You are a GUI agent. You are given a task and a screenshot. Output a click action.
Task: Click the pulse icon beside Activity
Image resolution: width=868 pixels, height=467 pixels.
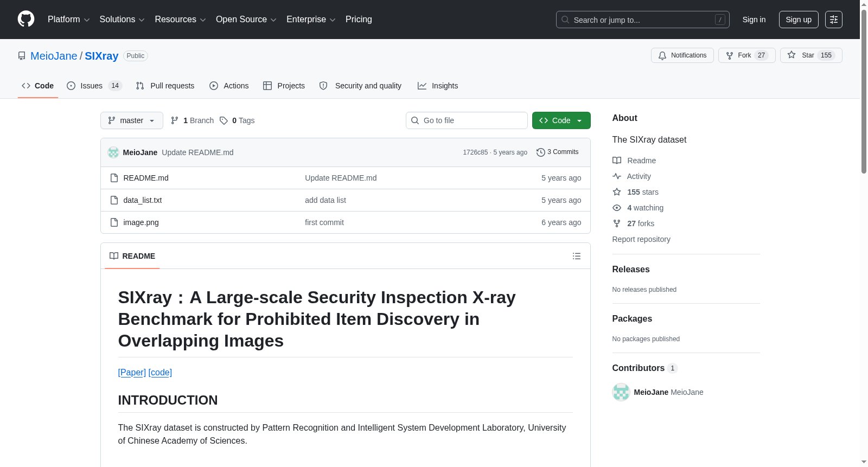(x=617, y=176)
